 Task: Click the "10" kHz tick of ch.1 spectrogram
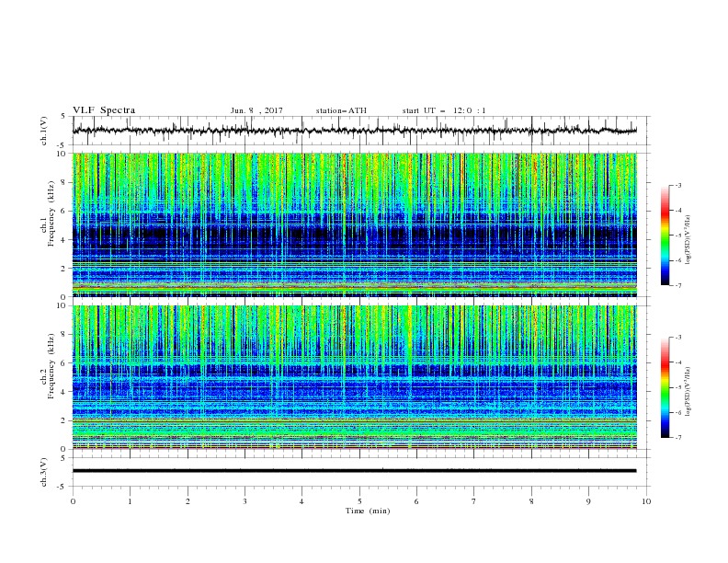[x=62, y=154]
